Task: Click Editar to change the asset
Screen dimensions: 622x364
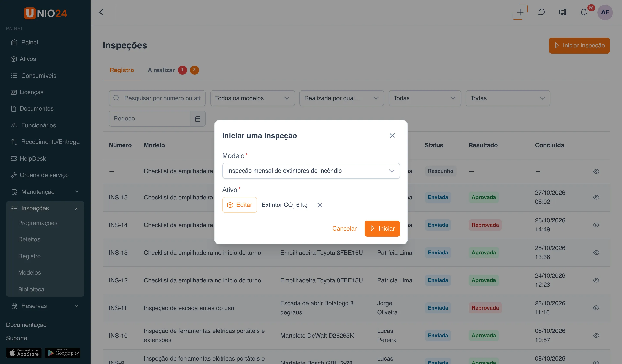Action: pos(240,205)
